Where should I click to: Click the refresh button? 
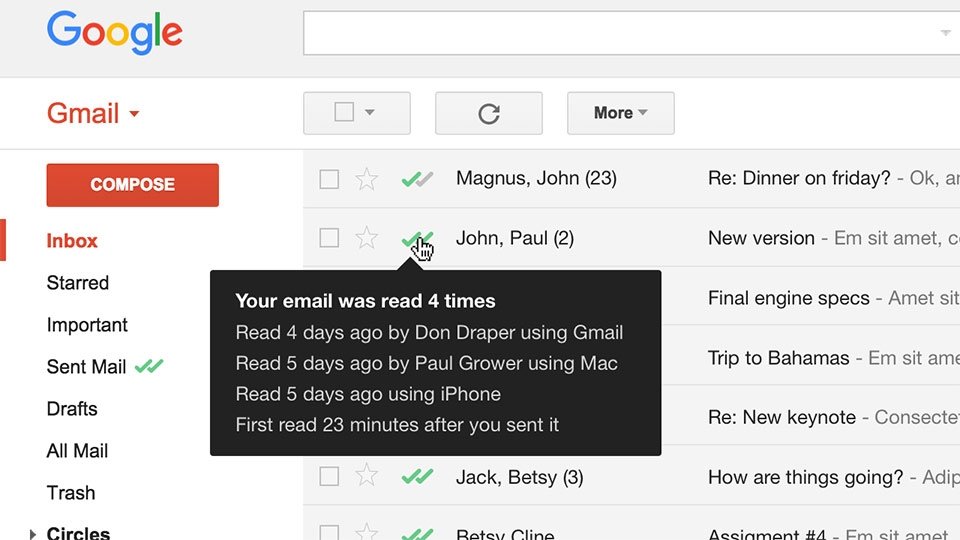(489, 113)
